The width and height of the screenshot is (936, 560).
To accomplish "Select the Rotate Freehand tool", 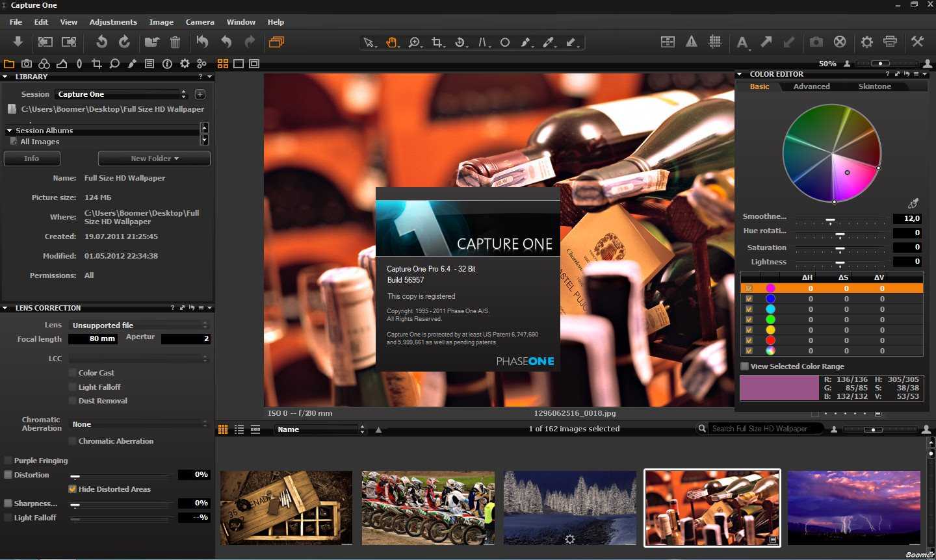I will click(460, 43).
